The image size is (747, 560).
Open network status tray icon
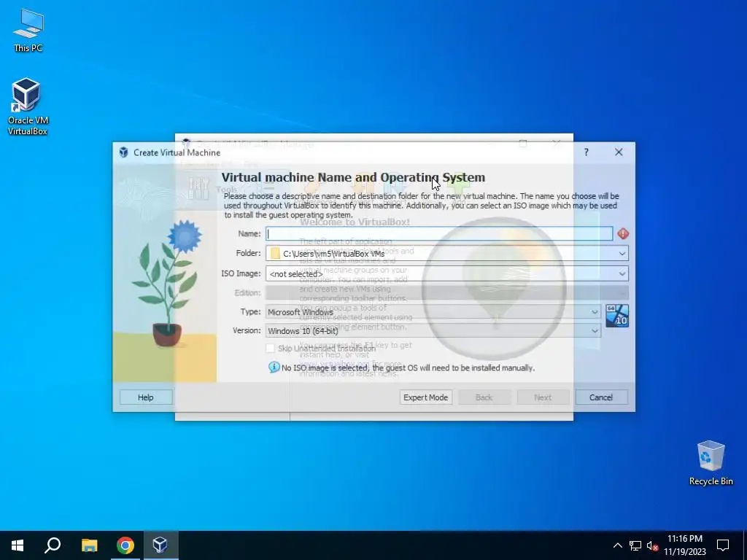tap(635, 545)
